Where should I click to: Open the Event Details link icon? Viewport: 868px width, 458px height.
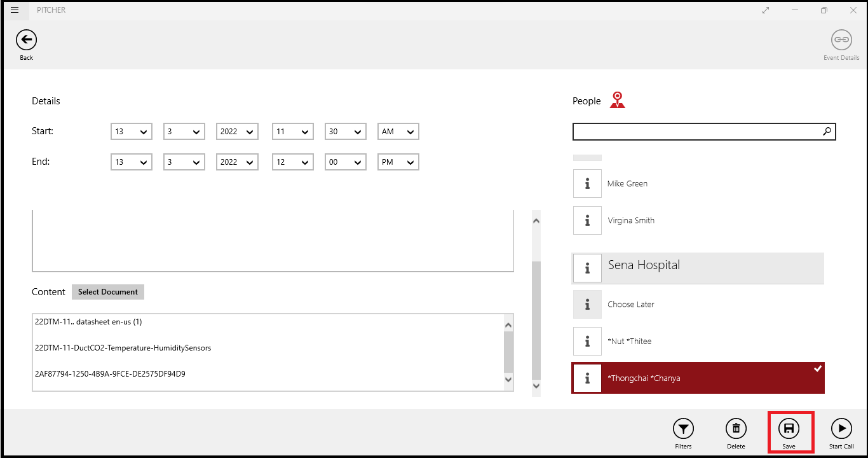[x=841, y=40]
